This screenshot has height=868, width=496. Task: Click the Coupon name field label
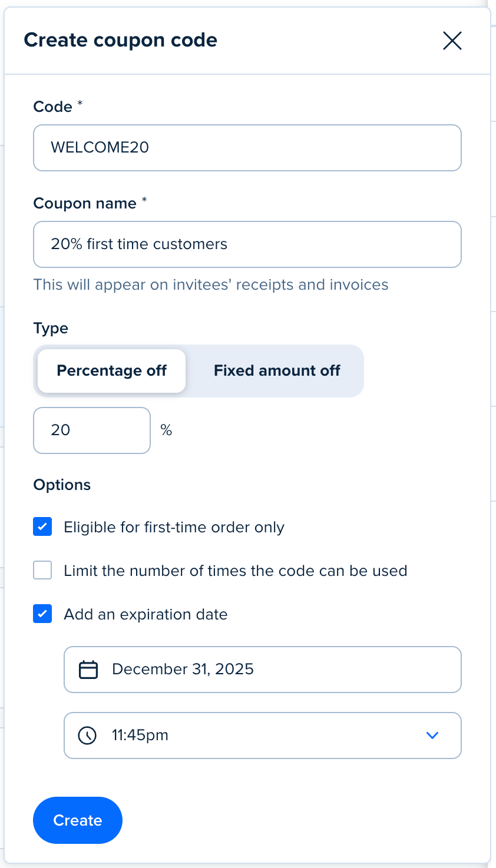coord(85,203)
